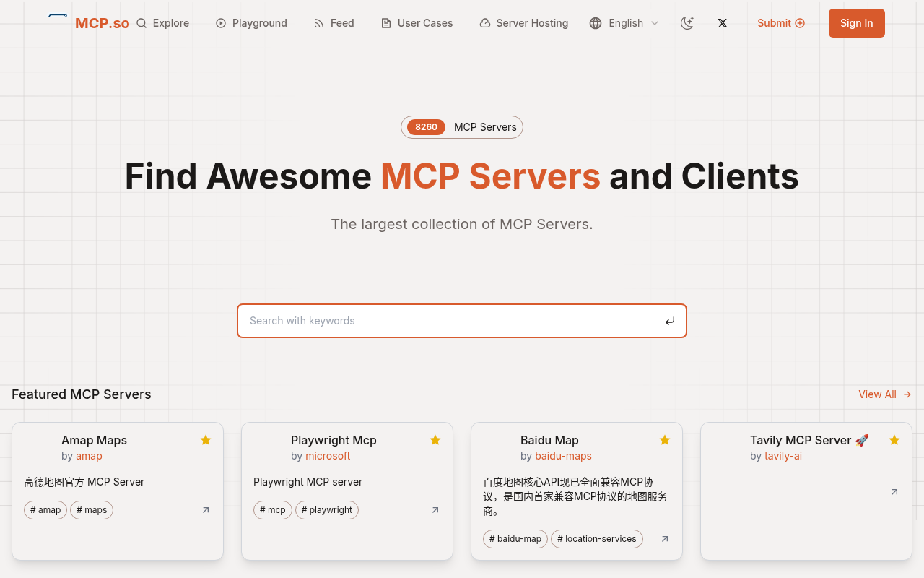This screenshot has height=578, width=924.
Task: Open Baidu Map via its arrow icon
Action: pos(665,539)
